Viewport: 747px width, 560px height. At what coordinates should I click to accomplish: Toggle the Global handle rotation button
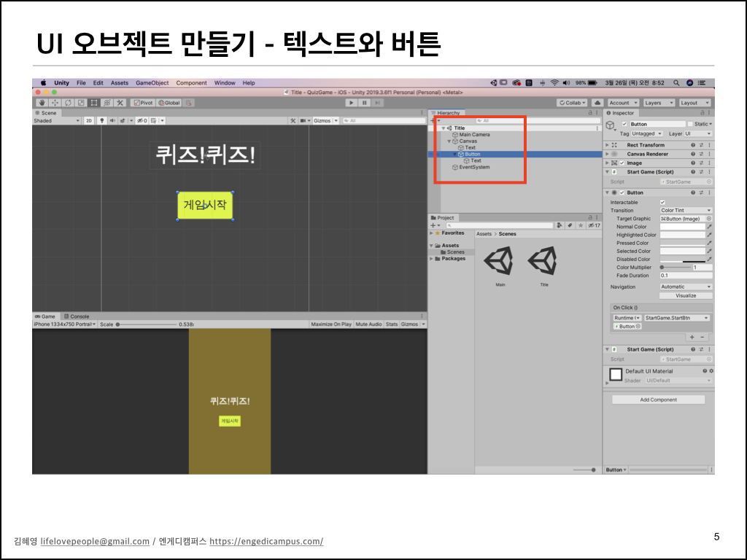(x=169, y=102)
